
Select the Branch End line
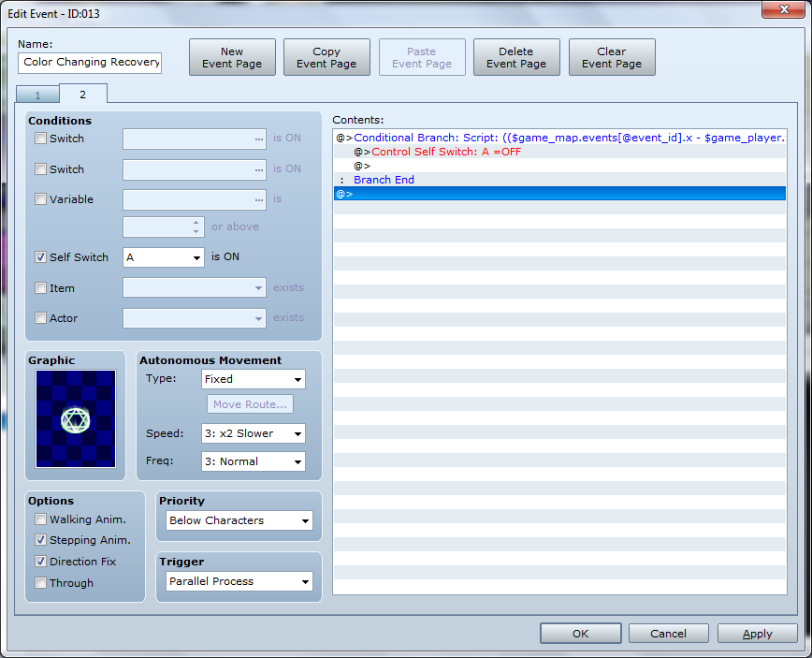(x=559, y=180)
